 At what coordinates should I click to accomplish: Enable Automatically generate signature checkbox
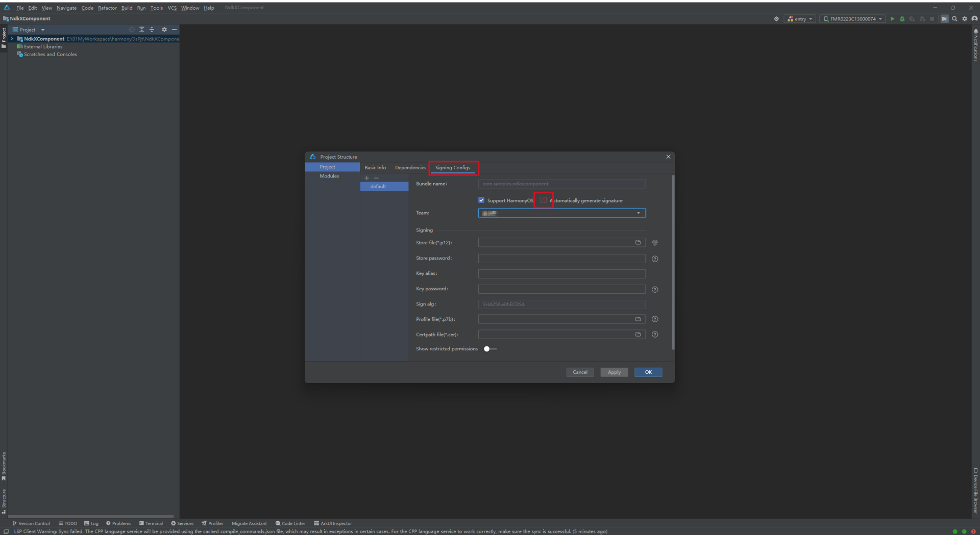coord(544,200)
